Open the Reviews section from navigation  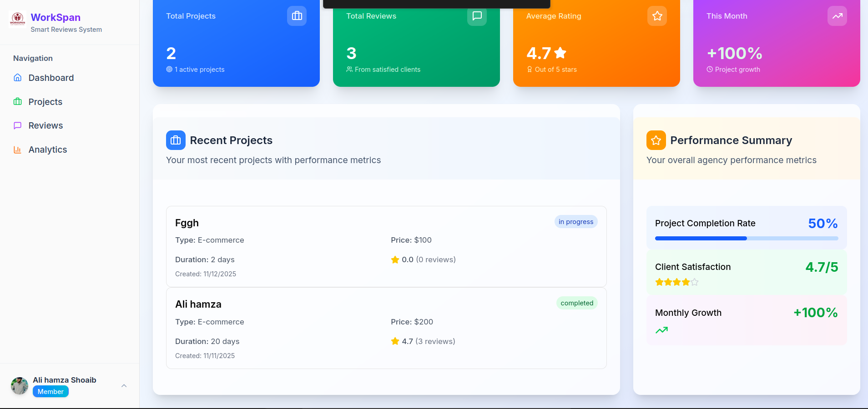(x=45, y=125)
